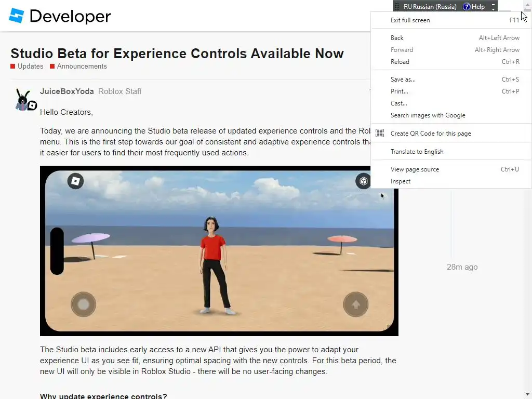
Task: Click the beach game preview image
Action: point(219,251)
